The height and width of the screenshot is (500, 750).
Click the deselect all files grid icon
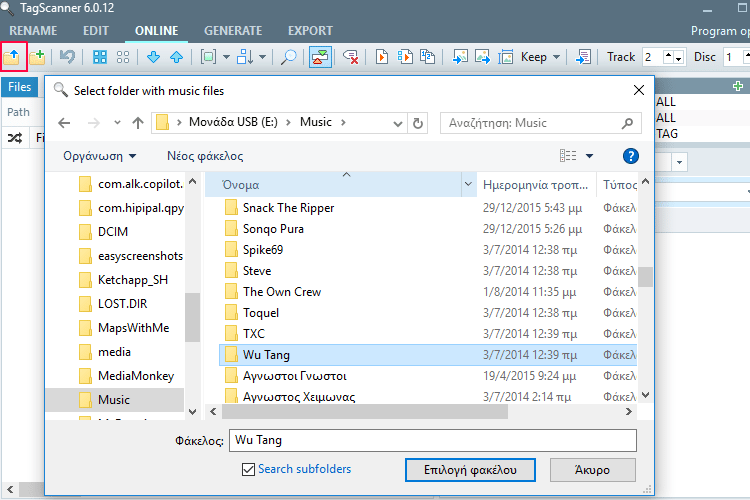123,57
